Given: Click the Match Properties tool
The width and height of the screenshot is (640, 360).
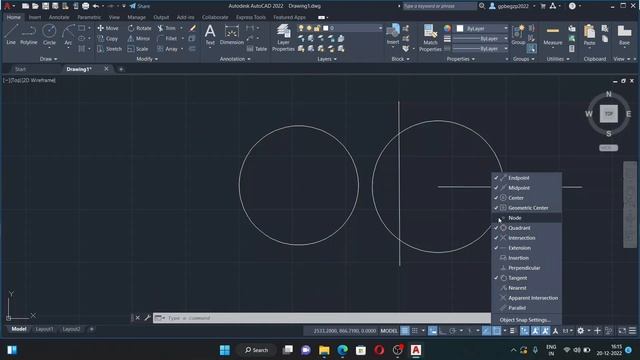Looking at the screenshot, I should (430, 38).
